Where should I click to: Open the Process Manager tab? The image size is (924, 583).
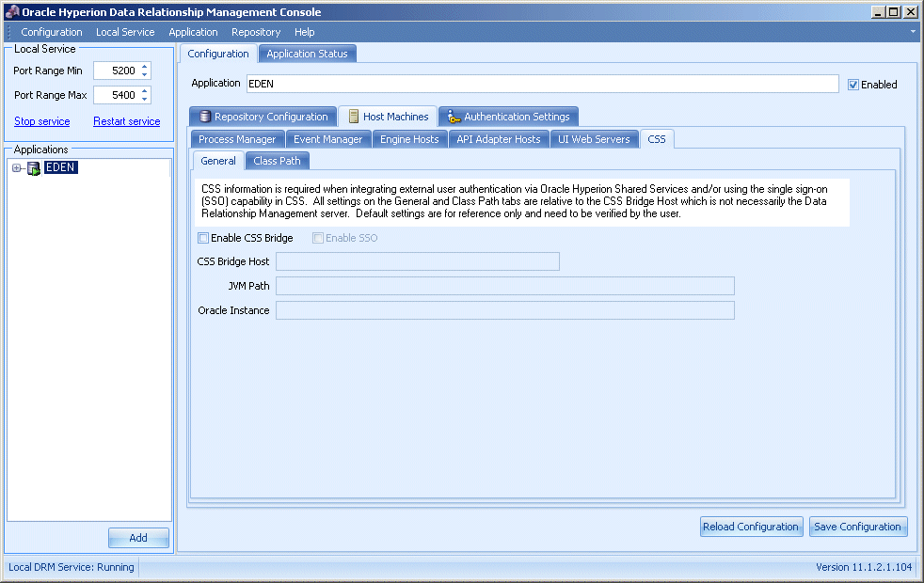[x=237, y=139]
